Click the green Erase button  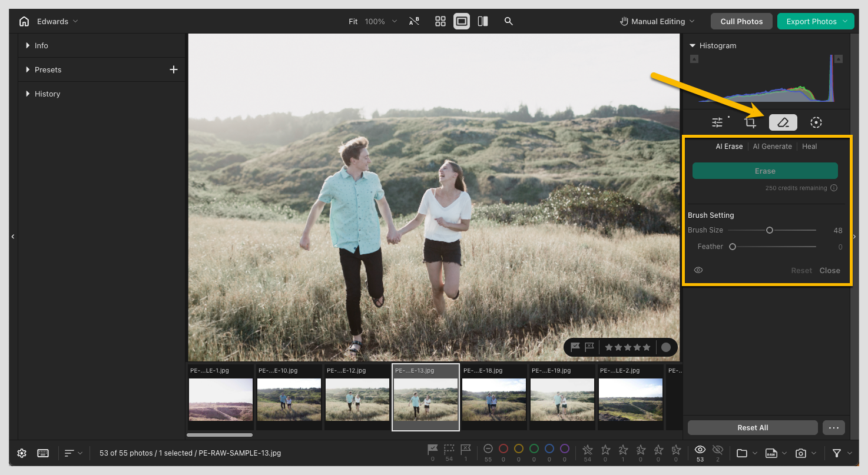765,171
